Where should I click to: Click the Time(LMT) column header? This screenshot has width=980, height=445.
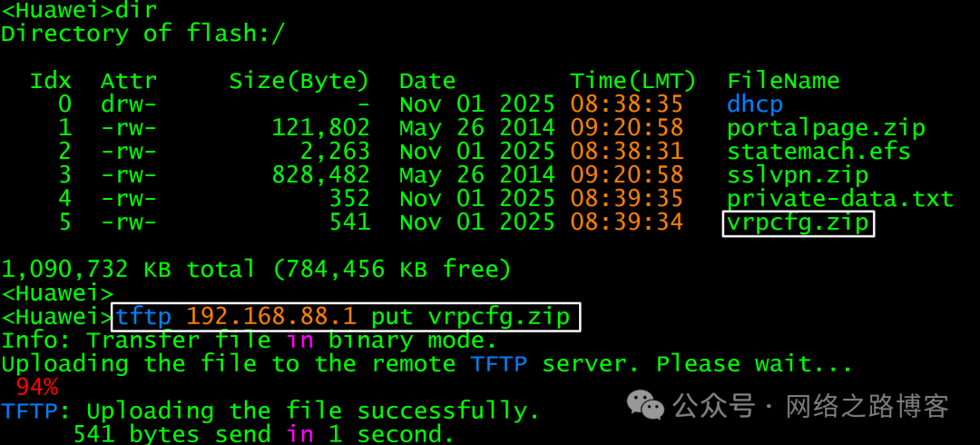[x=632, y=80]
